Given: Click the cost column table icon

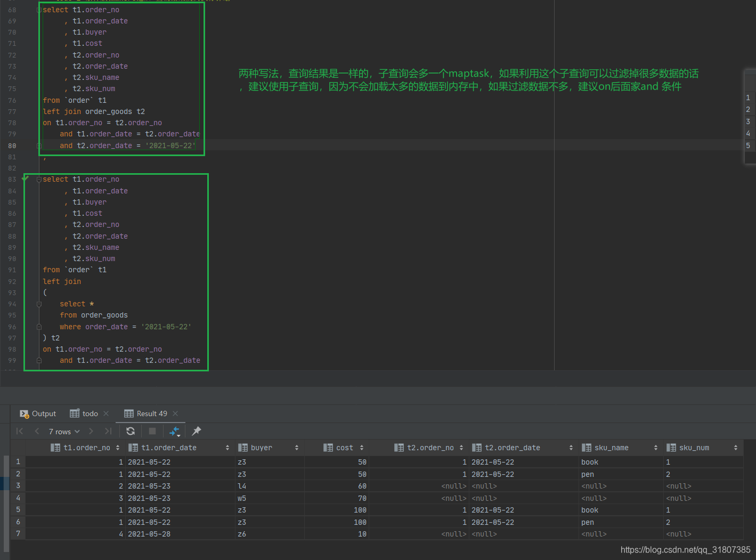Looking at the screenshot, I should coord(328,448).
